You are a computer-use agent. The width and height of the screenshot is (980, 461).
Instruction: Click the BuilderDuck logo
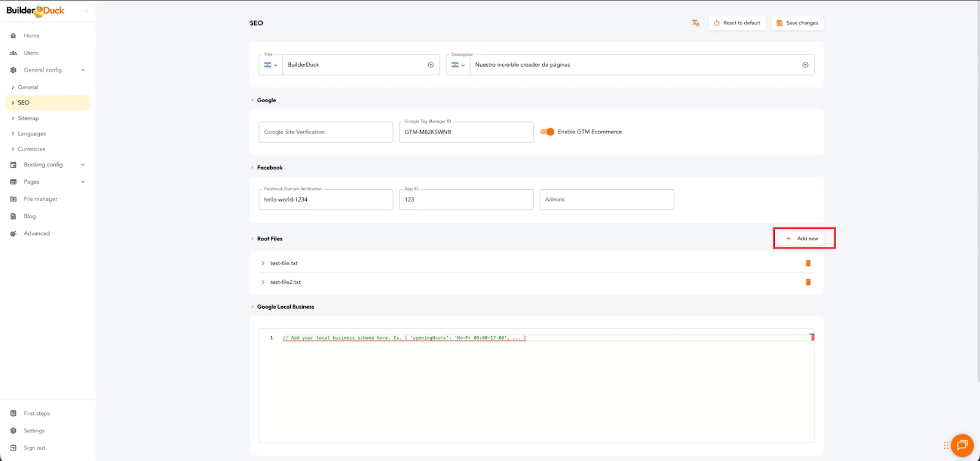coord(36,10)
